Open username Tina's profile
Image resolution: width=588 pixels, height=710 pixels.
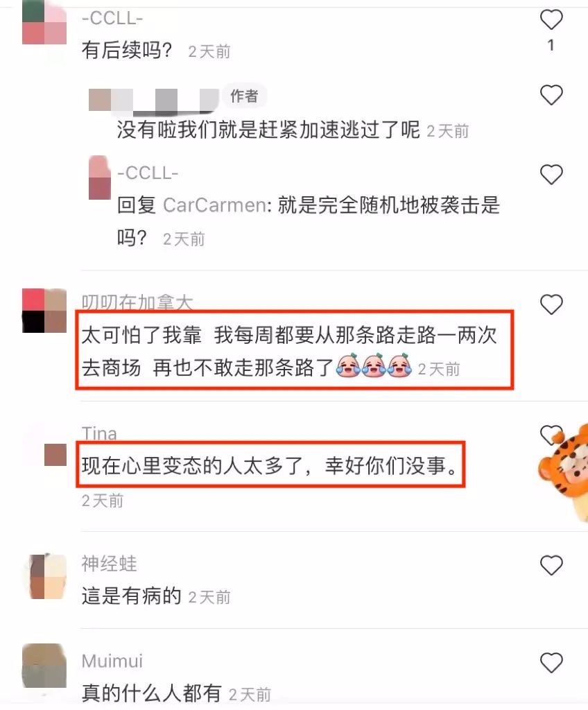[x=99, y=433]
